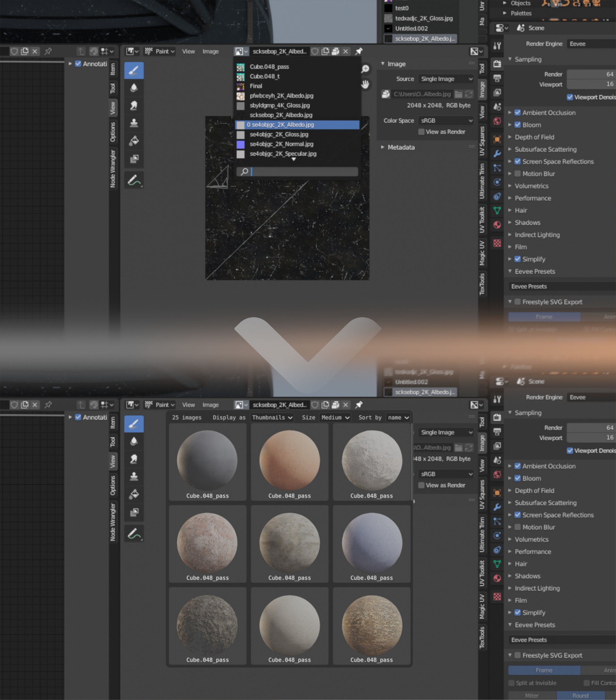Select the Fill bucket tool in lower editor
The width and height of the screenshot is (616, 700).
coord(133,494)
